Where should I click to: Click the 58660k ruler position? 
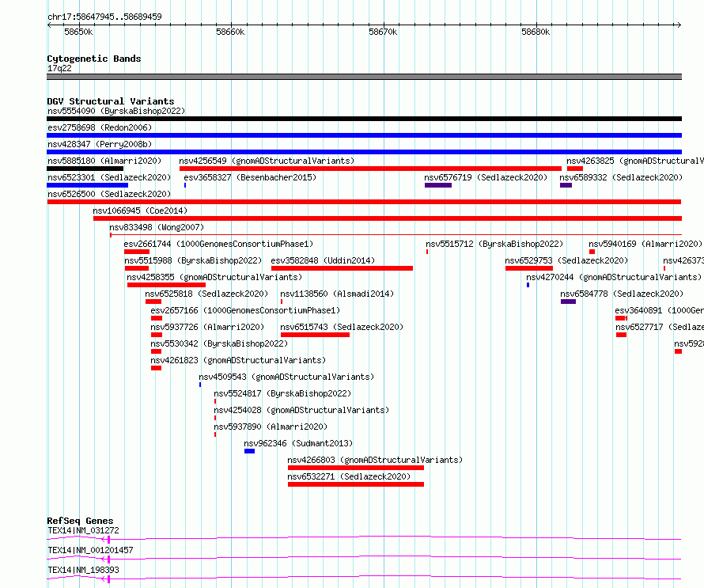pyautogui.click(x=230, y=32)
